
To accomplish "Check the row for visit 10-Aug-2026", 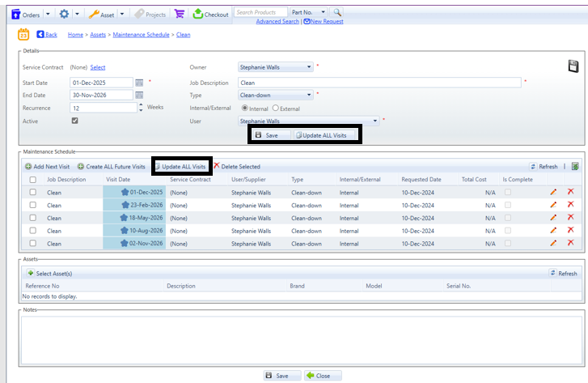I will [x=33, y=230].
